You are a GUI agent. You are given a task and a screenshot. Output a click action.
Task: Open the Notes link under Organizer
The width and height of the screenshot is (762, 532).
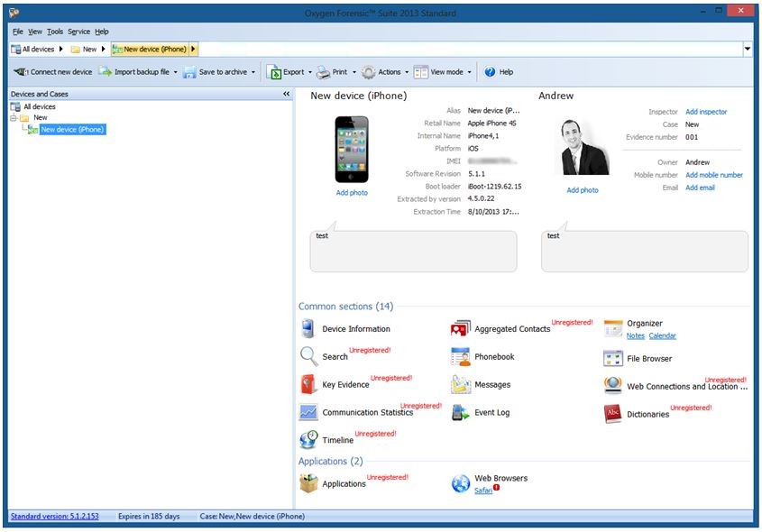tap(635, 335)
